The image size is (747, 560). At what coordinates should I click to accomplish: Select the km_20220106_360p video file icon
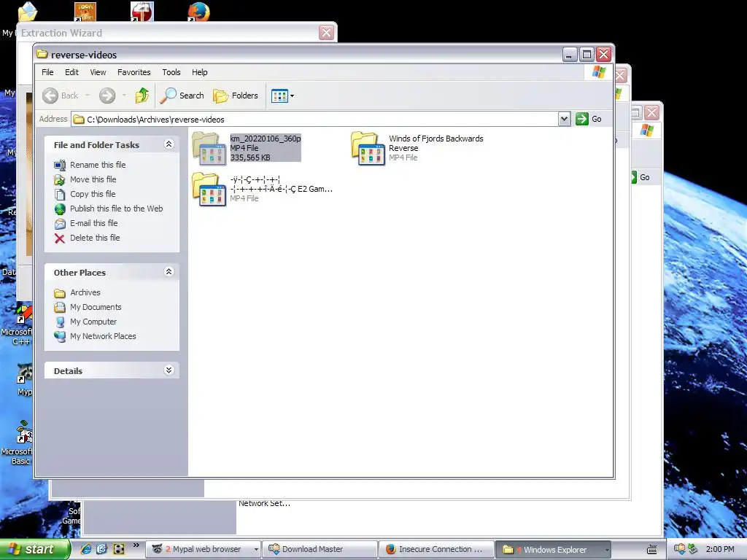[x=209, y=149]
